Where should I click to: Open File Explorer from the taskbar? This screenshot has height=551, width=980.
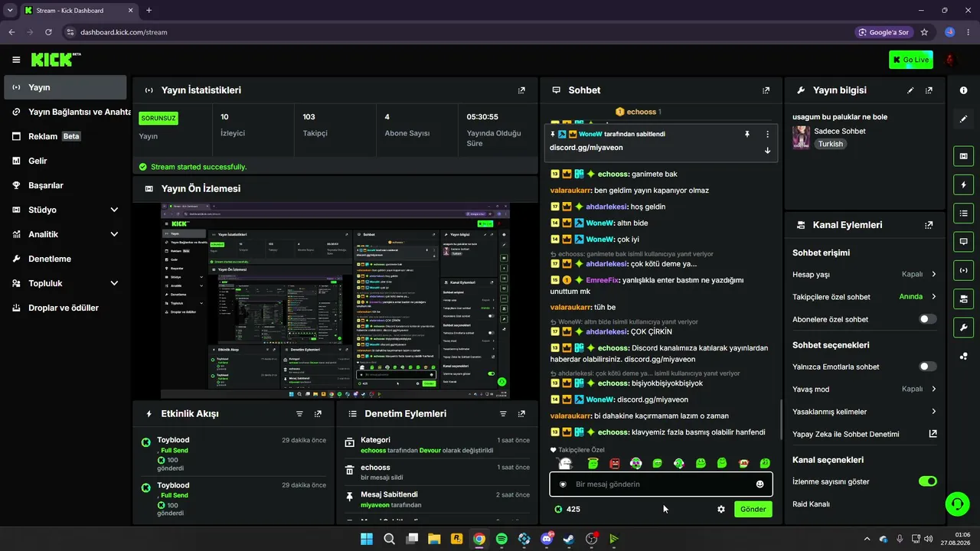pos(434,539)
